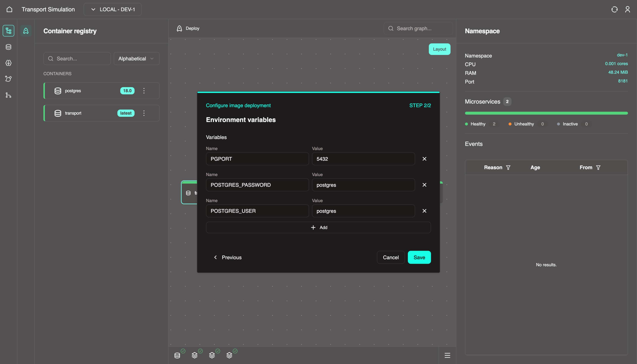
Task: Click the Microservices count badge 2
Action: [x=507, y=102]
